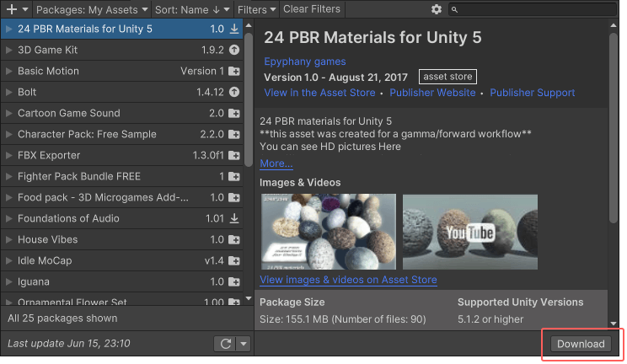Expand the House Vibes package arrow
This screenshot has width=627, height=364.
[x=8, y=239]
